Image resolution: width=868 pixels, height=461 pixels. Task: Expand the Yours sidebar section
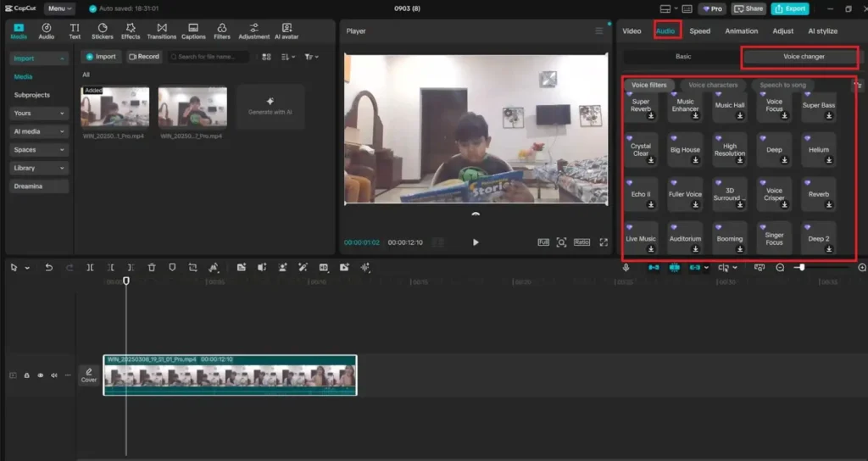click(x=39, y=113)
